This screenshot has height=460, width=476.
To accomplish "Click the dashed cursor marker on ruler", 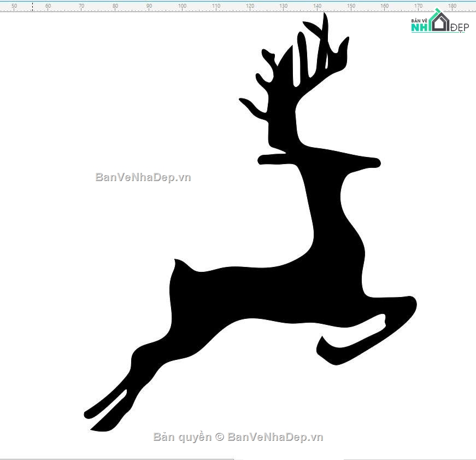I will 32,6.
